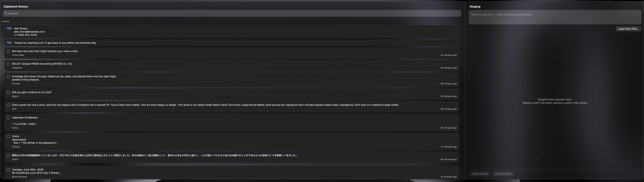Screen dimensions: 644x182
Task: Pick the 'Thanks for reaching out!' pinned reply
Action: pos(232,43)
